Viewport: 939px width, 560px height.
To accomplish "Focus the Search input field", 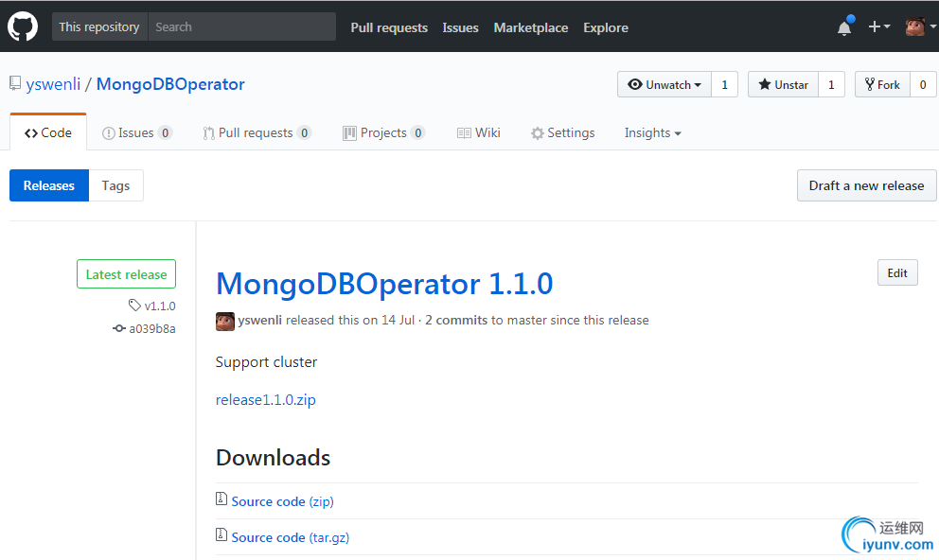I will (x=242, y=26).
